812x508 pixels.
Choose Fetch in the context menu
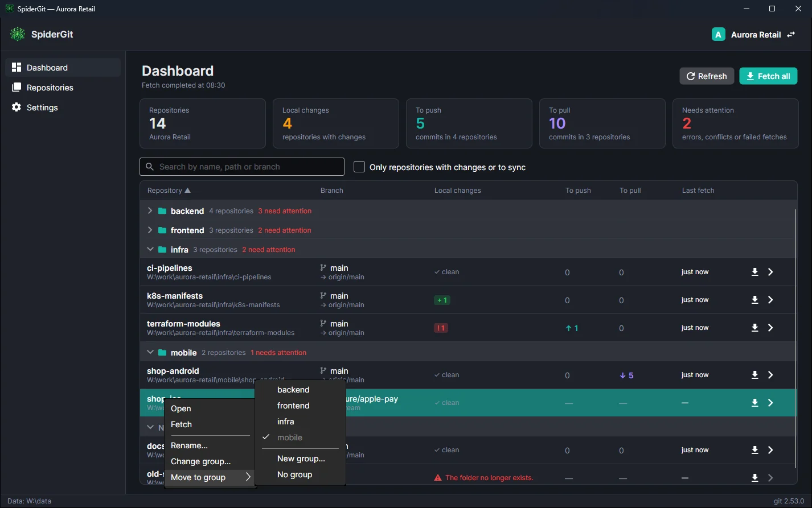click(x=210, y=424)
